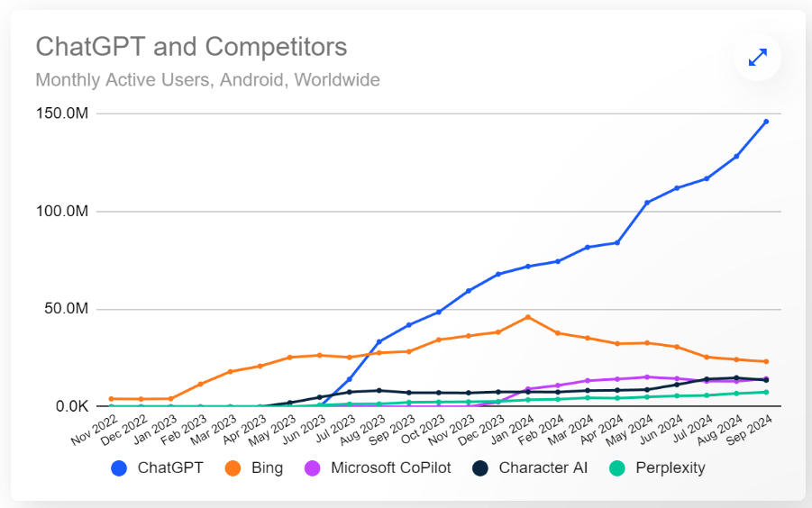Toggle the Perplexity legend label
This screenshot has height=508, width=812.
click(x=671, y=467)
